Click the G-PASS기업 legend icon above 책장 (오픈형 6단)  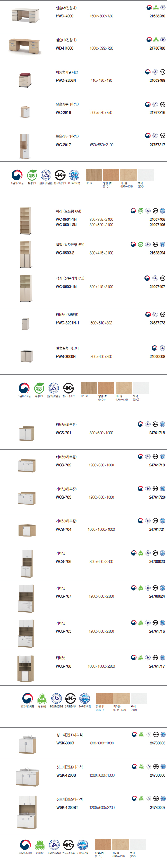(x=74, y=175)
